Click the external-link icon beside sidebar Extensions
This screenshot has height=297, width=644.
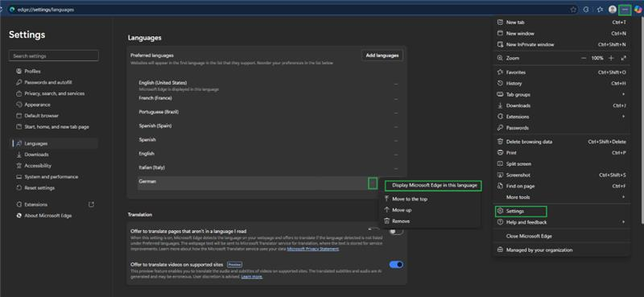(91, 204)
